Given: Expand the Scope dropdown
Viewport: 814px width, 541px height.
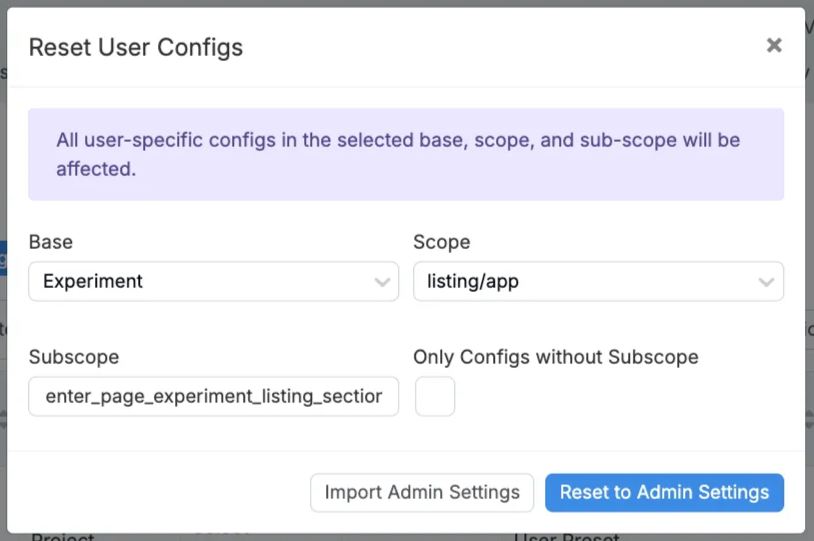Looking at the screenshot, I should 598,282.
